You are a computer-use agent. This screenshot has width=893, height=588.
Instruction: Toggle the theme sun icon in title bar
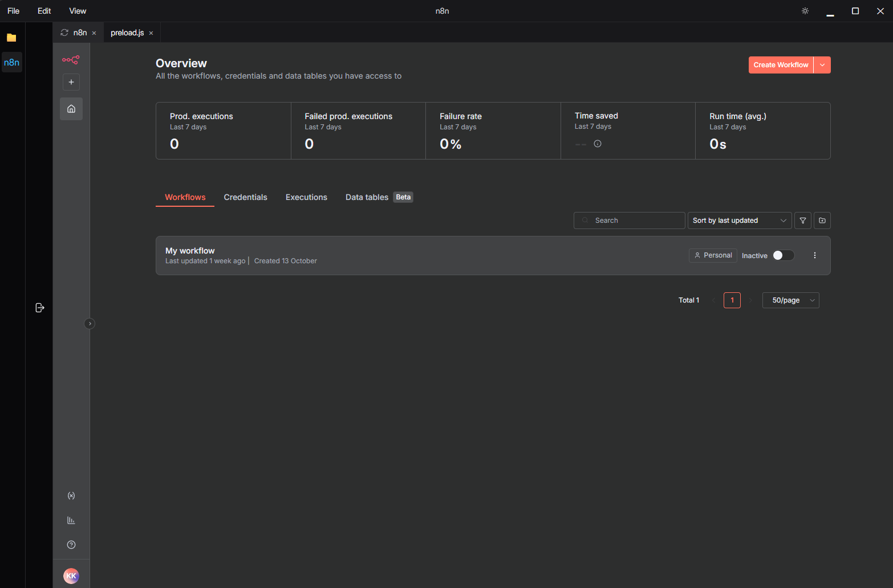(x=805, y=11)
